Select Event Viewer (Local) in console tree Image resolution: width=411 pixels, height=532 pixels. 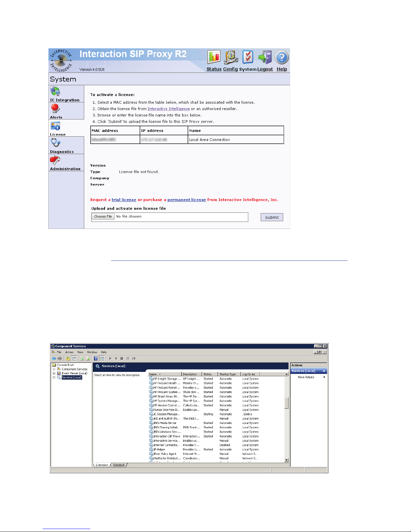74,373
